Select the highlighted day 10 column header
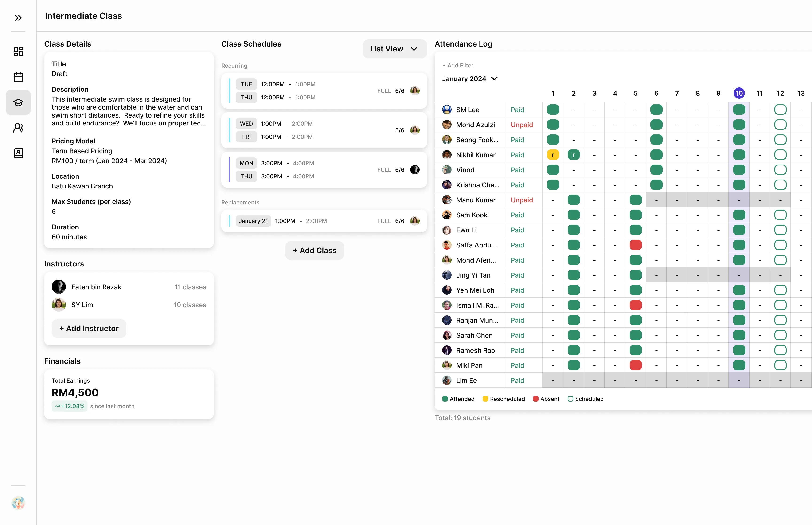 point(739,93)
